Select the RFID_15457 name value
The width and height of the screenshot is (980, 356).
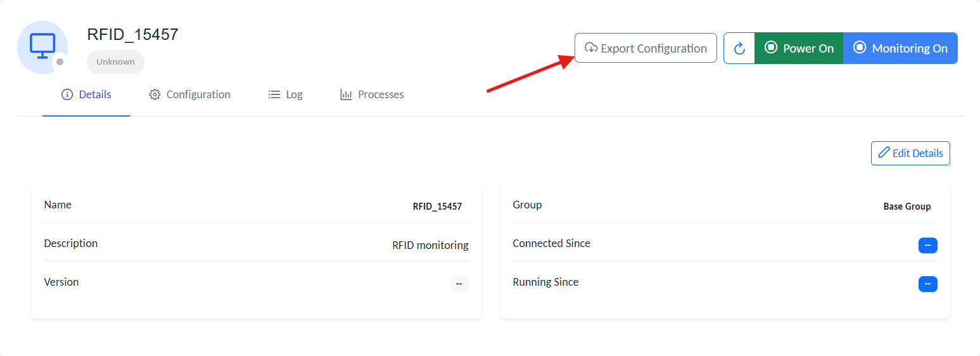click(x=437, y=207)
